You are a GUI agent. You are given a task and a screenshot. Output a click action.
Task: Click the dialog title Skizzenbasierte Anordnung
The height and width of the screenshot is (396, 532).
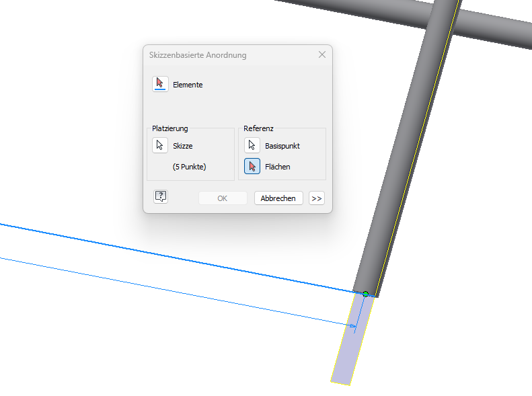click(x=198, y=55)
